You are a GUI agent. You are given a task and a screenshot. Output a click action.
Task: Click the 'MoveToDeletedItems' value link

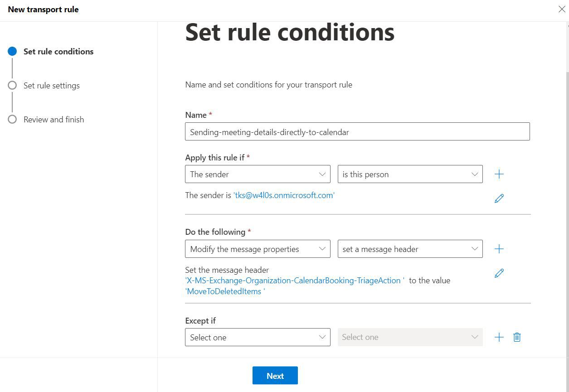pos(224,291)
